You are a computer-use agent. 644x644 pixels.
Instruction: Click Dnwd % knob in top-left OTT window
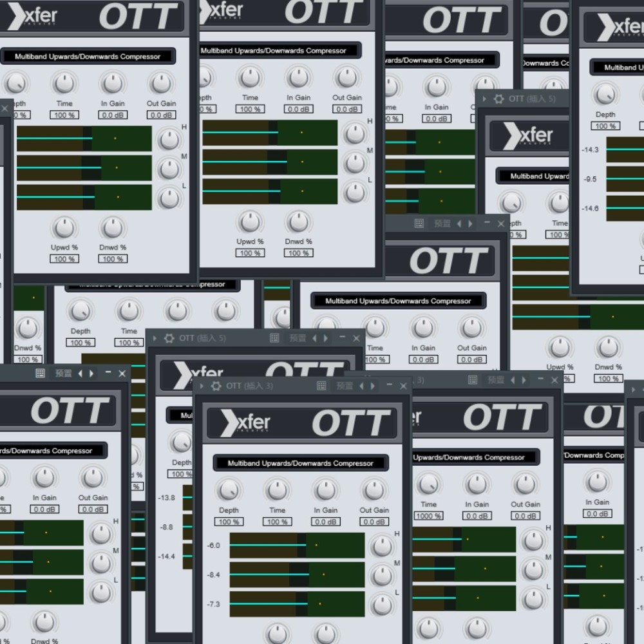(113, 227)
